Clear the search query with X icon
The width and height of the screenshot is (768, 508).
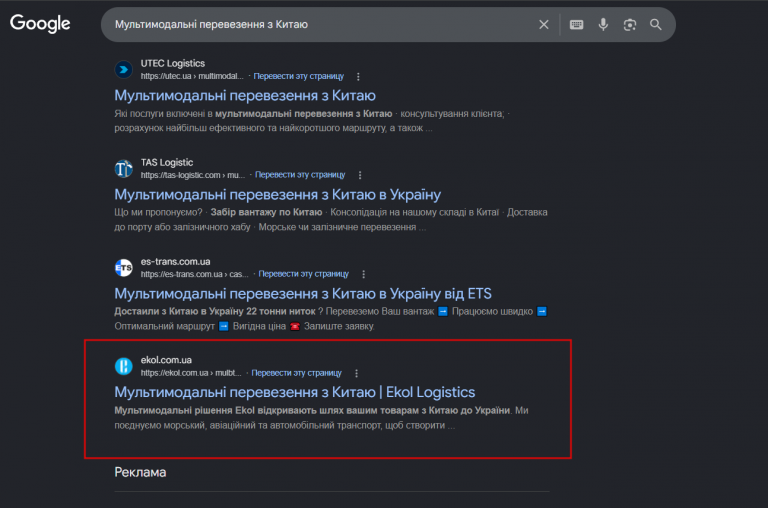click(544, 24)
